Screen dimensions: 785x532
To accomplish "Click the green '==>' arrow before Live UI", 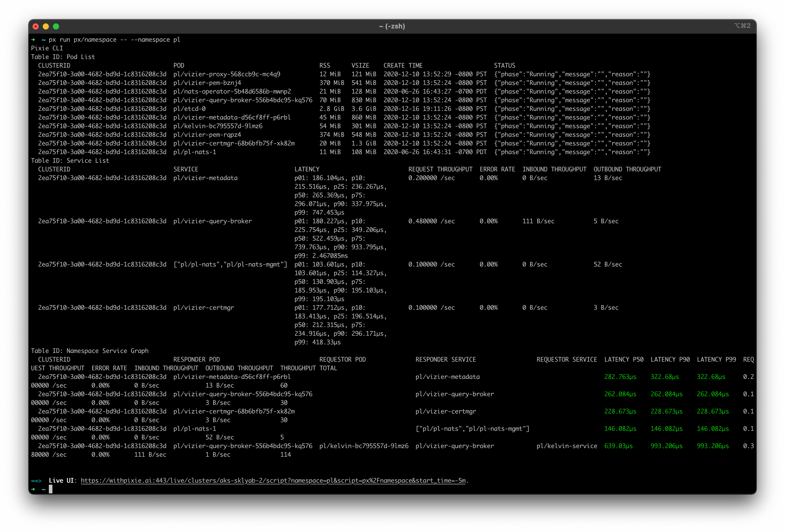I will pos(36,481).
